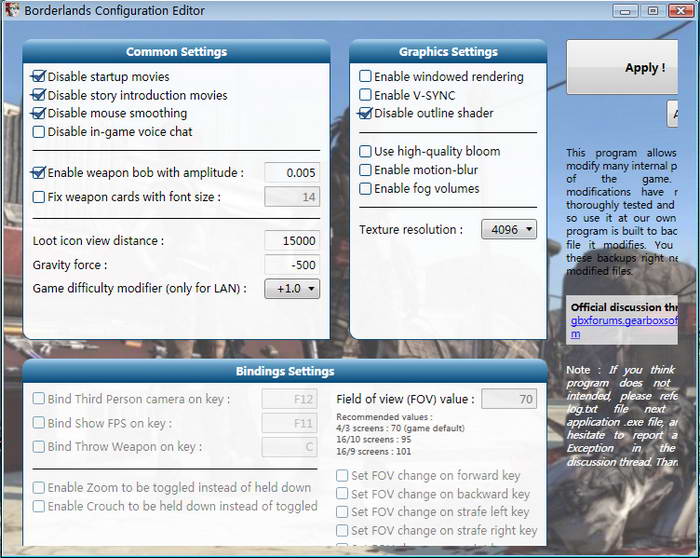Screen dimensions: 700x558
Task: Click the '16/10 screens : 95' recommendation text
Action: pos(374,440)
